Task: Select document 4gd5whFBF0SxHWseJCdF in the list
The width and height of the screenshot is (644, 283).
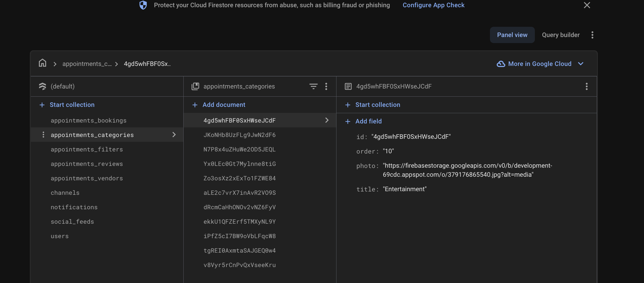Action: pyautogui.click(x=260, y=120)
